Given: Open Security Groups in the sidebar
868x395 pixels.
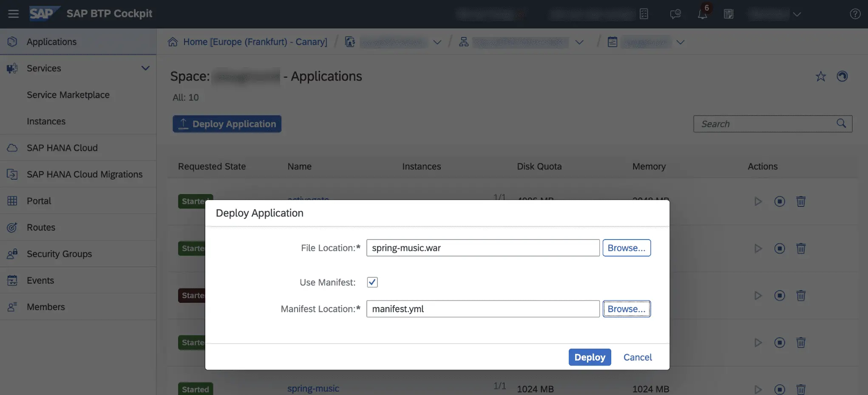Looking at the screenshot, I should (59, 254).
